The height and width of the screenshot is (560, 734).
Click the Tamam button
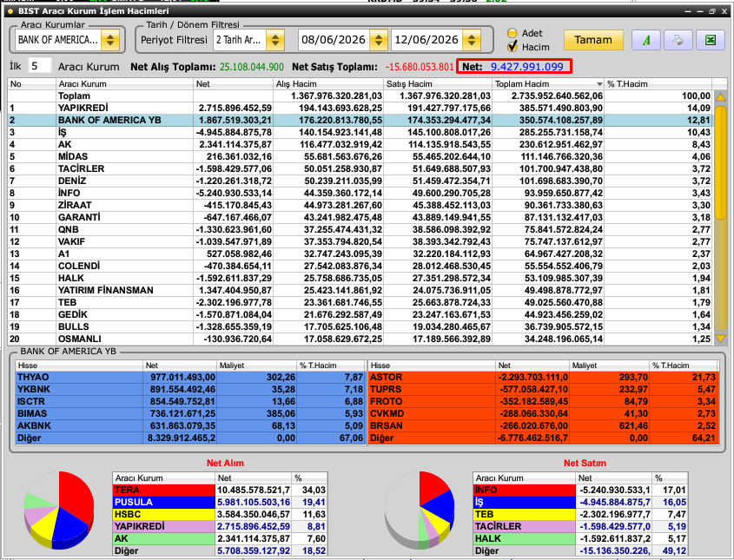(x=593, y=40)
